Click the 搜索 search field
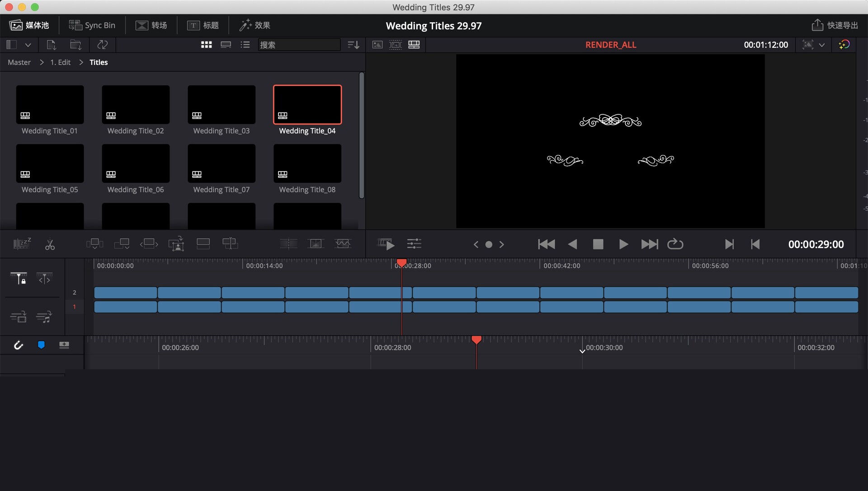The image size is (868, 491). coord(298,45)
